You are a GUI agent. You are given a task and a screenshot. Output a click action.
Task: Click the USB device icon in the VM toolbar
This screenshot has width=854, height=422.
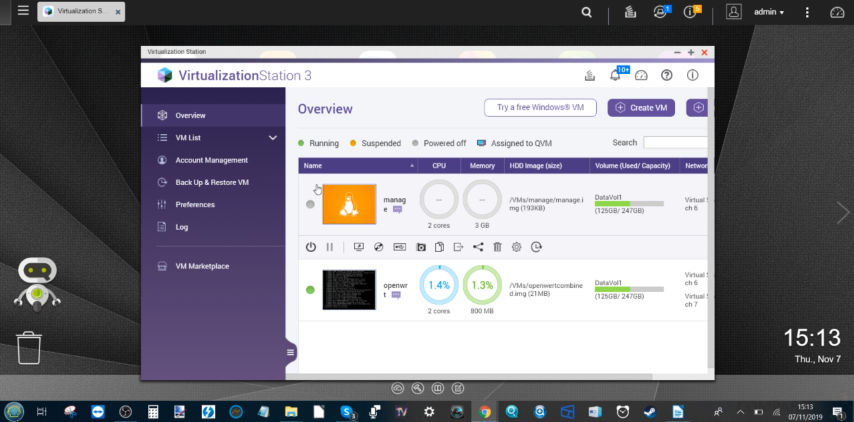(x=399, y=247)
